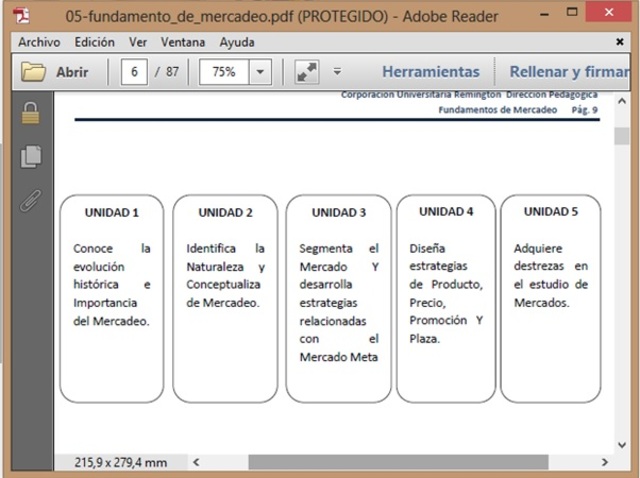The height and width of the screenshot is (478, 640).
Task: Click the Adobe Reader PDF icon in title bar
Action: (21, 16)
